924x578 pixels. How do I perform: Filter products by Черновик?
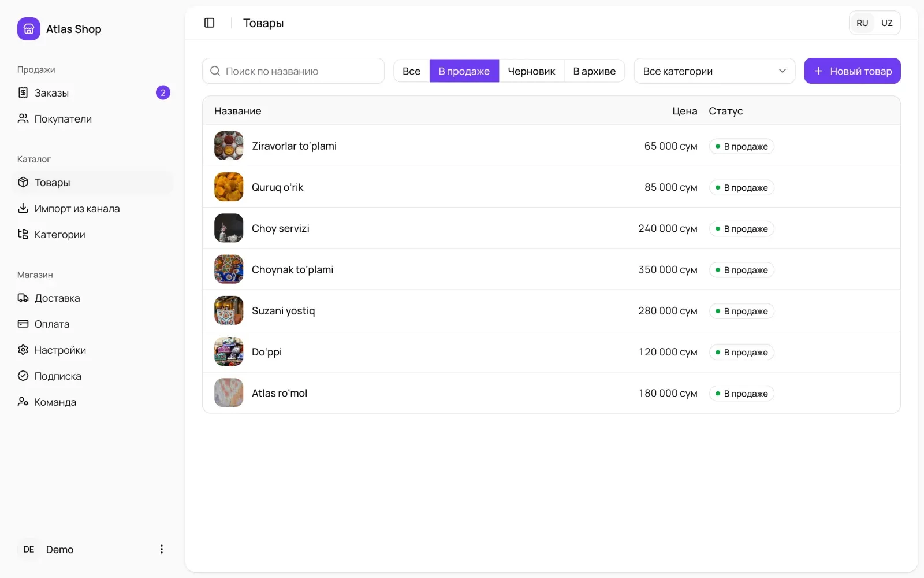[531, 71]
